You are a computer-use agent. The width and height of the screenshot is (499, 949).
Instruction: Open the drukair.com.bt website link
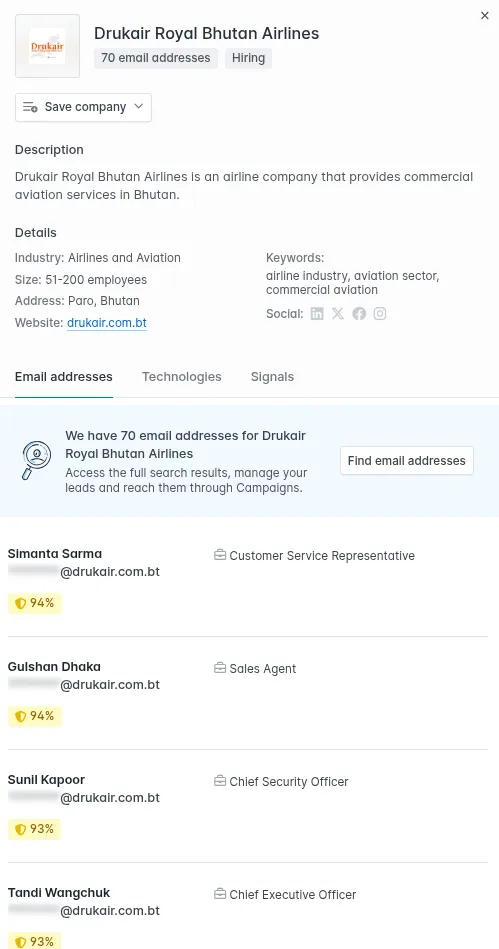107,323
